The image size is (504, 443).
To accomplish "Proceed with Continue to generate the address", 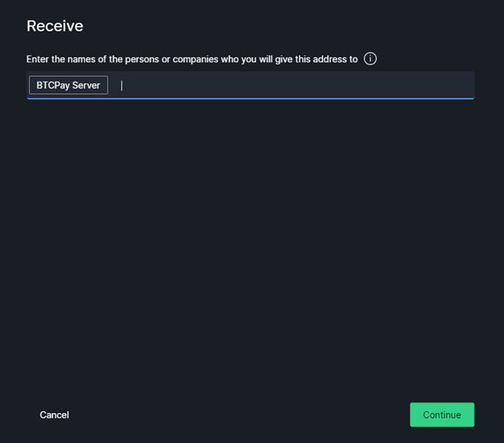I will click(441, 415).
